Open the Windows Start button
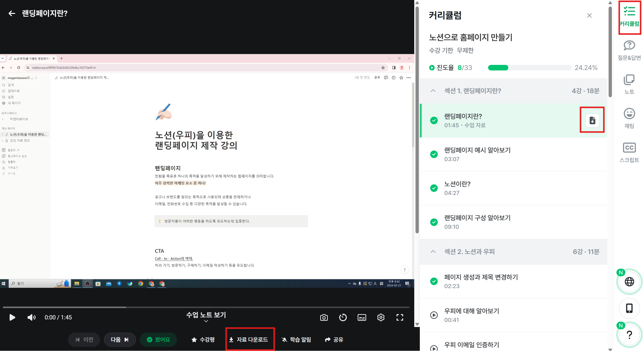644x351 pixels. [4, 284]
